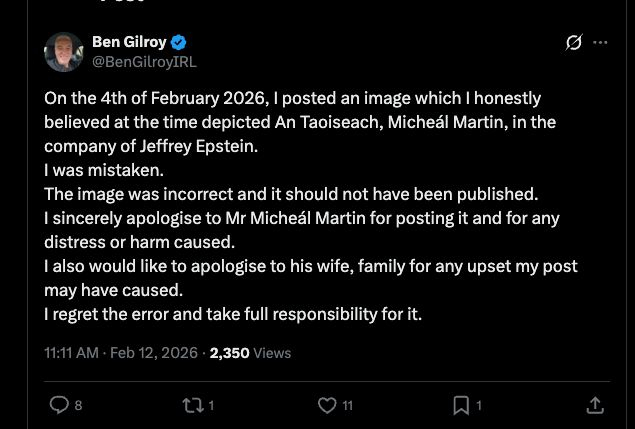The width and height of the screenshot is (635, 429).
Task: Click the like count of 11
Action: click(x=347, y=406)
